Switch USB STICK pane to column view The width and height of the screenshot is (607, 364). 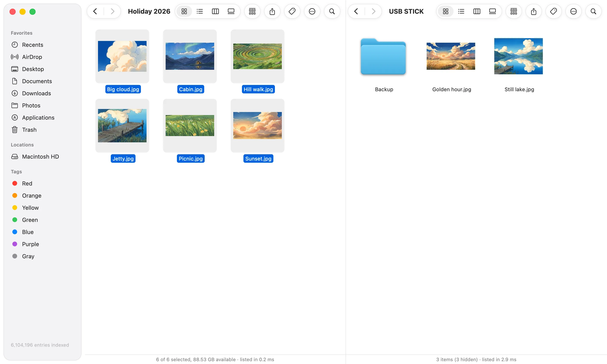pos(477,11)
